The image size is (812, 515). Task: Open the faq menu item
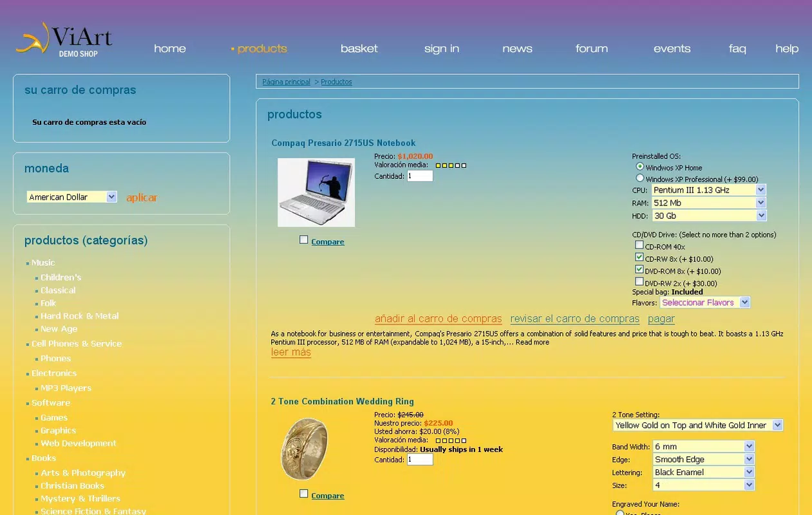click(x=737, y=48)
